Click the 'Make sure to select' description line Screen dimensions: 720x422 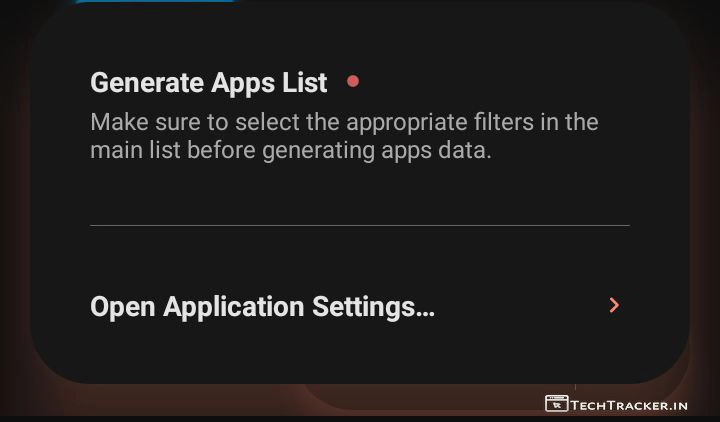pyautogui.click(x=343, y=123)
